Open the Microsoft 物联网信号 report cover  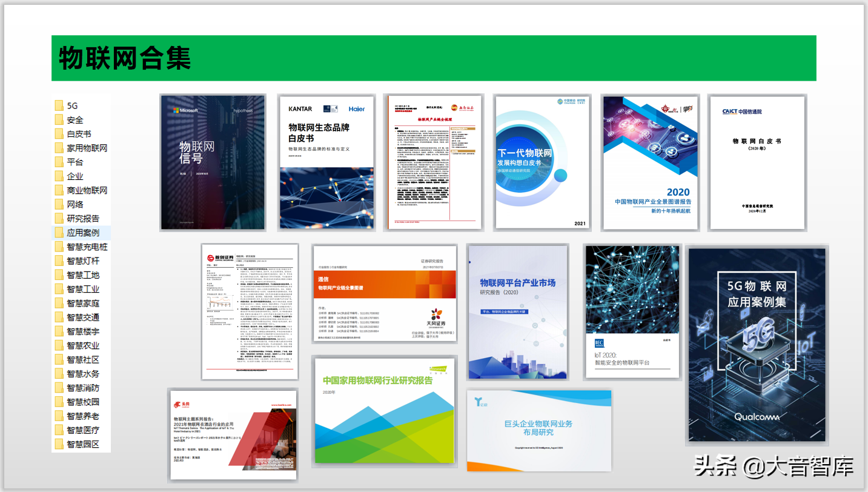(x=213, y=162)
